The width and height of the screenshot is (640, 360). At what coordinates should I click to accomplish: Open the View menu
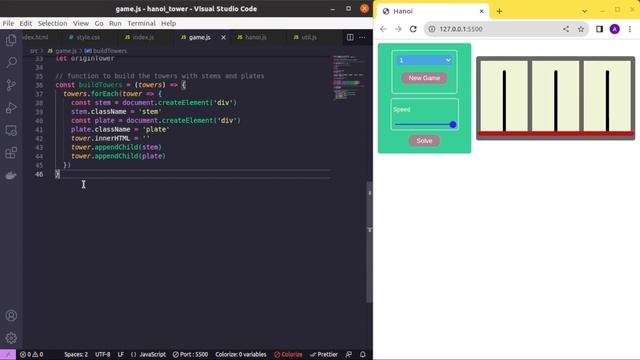[x=81, y=23]
